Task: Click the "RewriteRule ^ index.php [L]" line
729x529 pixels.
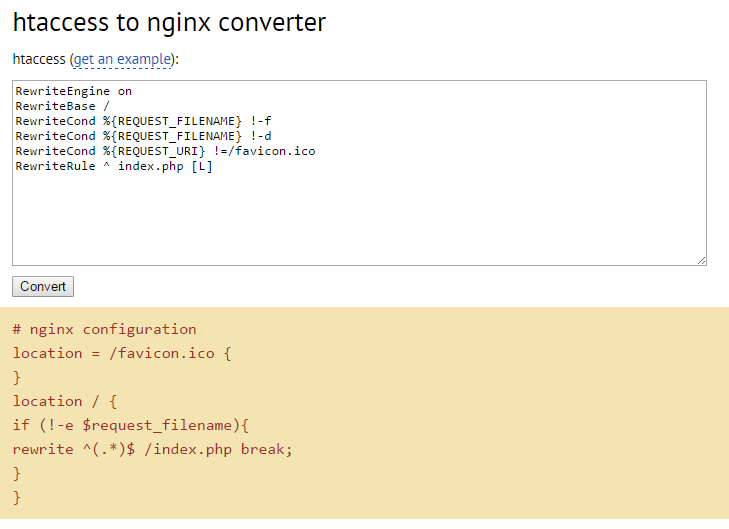Action: click(114, 166)
